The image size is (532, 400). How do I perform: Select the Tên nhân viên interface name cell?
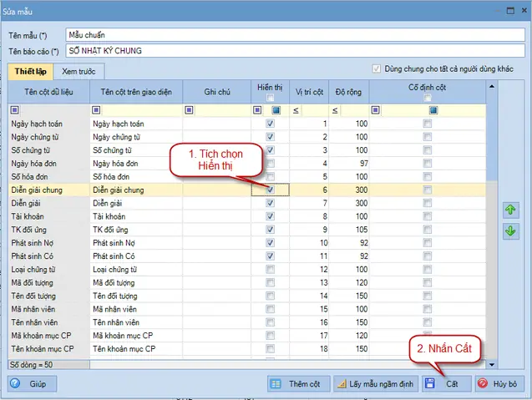point(136,322)
